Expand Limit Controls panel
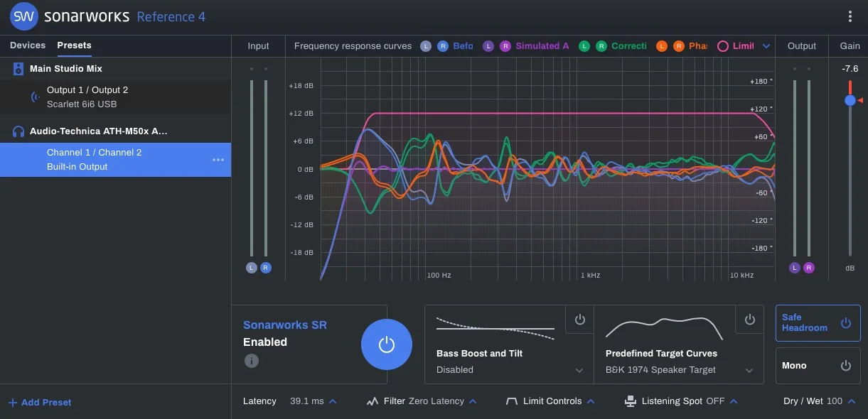 point(590,401)
